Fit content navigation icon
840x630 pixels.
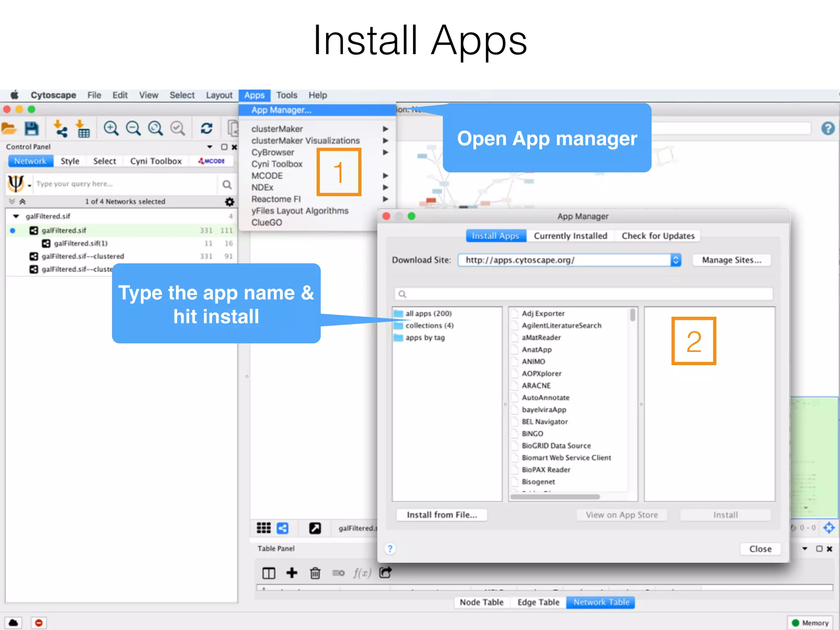pos(829,527)
